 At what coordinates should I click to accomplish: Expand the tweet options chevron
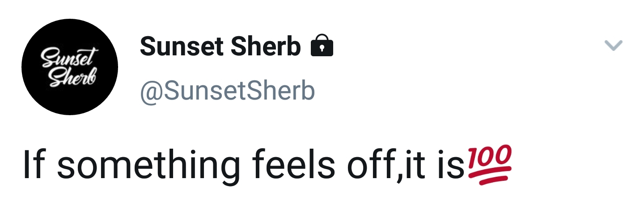pos(613,45)
